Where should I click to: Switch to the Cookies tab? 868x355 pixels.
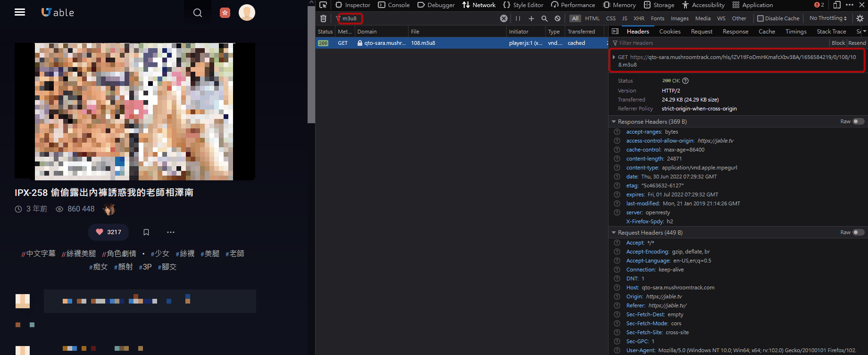point(669,32)
